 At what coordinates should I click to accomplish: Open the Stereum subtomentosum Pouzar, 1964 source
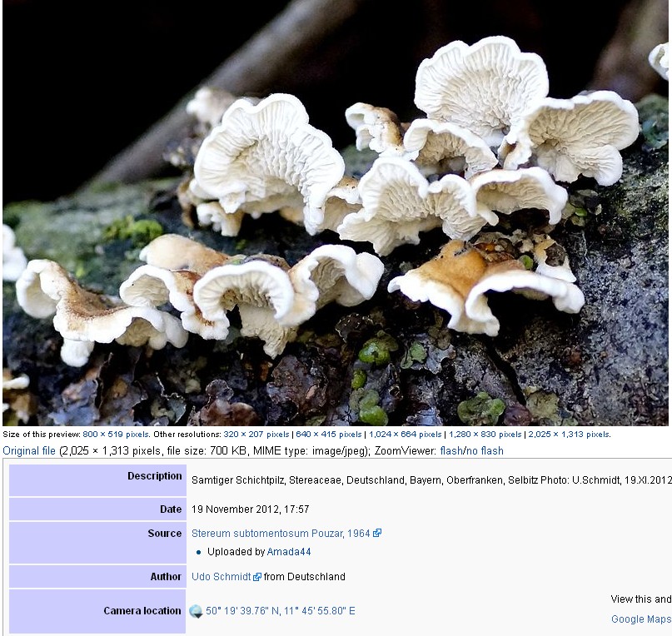pyautogui.click(x=281, y=534)
